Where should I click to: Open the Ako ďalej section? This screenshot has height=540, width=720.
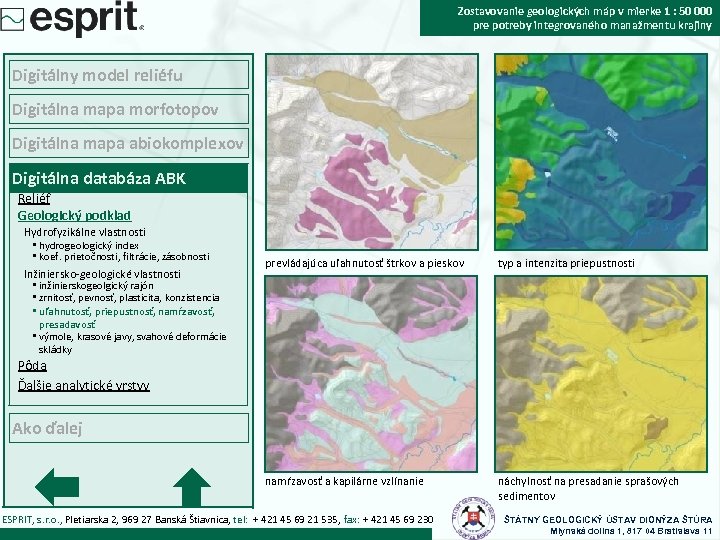(129, 428)
